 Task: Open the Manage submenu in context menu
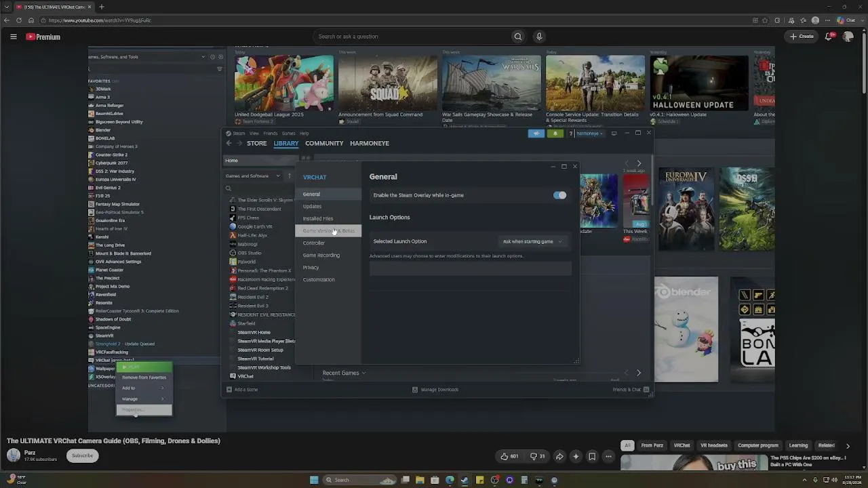click(x=144, y=399)
